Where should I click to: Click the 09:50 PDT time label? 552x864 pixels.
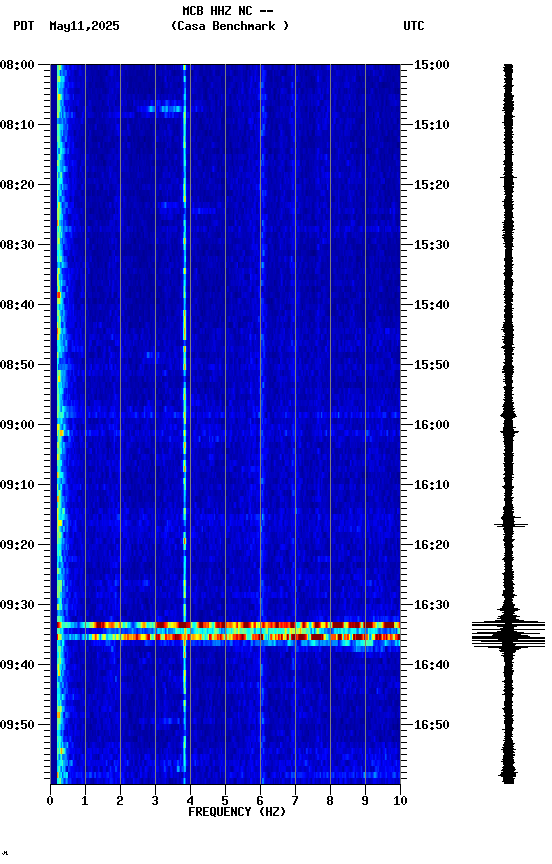click(x=17, y=725)
